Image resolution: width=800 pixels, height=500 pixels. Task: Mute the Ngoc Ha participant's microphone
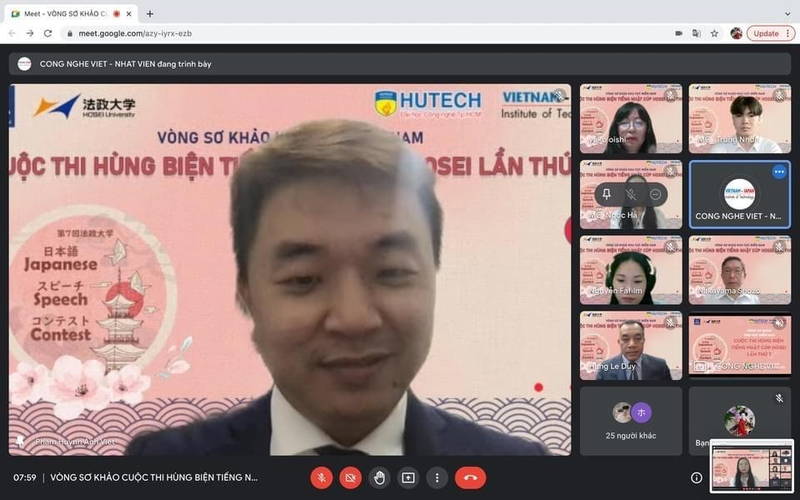(631, 194)
